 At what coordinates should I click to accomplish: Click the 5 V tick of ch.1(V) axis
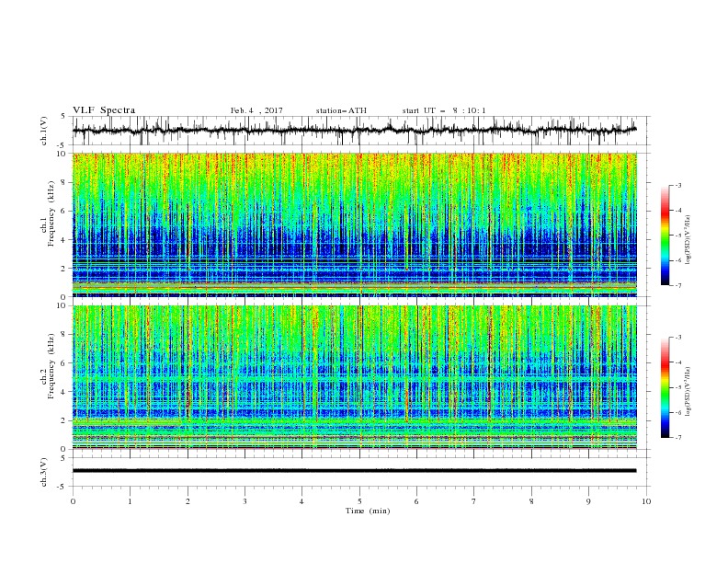pyautogui.click(x=63, y=117)
